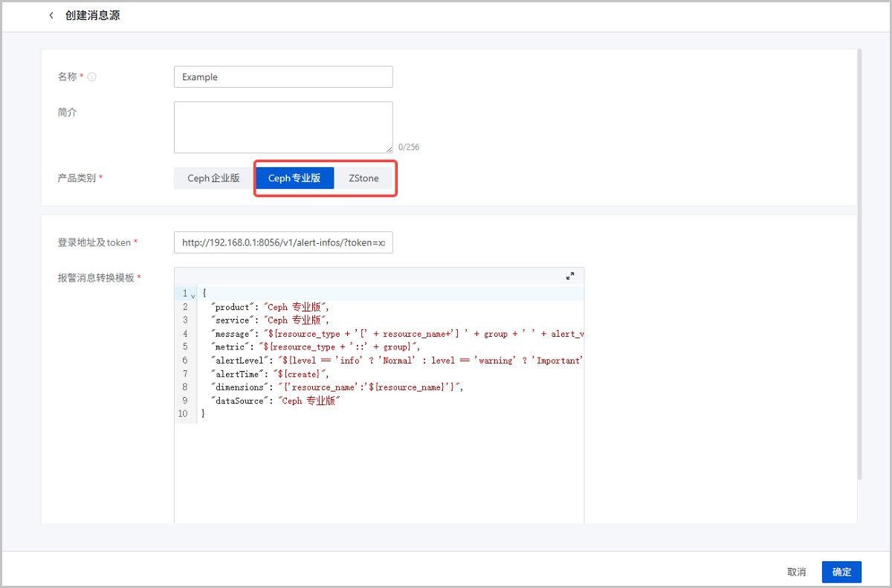The image size is (892, 588).
Task: Click the vertical scrollbar on the right
Action: point(859,260)
